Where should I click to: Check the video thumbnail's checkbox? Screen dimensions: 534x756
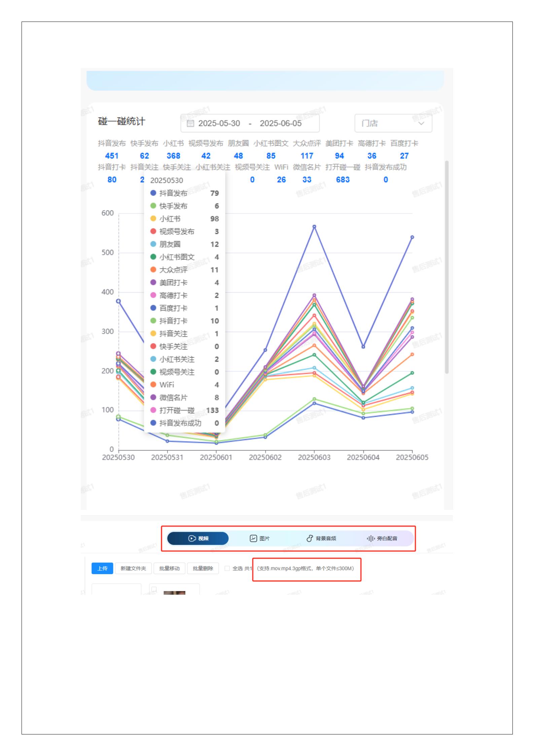pyautogui.click(x=154, y=589)
